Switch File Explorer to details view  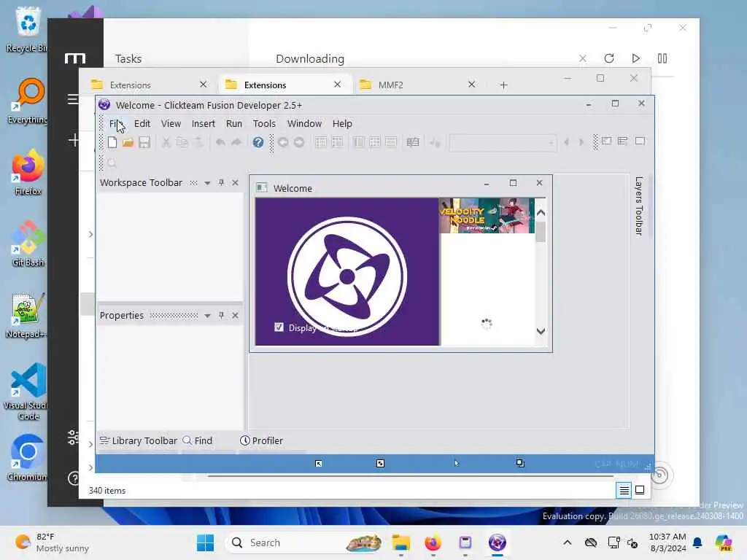coord(624,490)
